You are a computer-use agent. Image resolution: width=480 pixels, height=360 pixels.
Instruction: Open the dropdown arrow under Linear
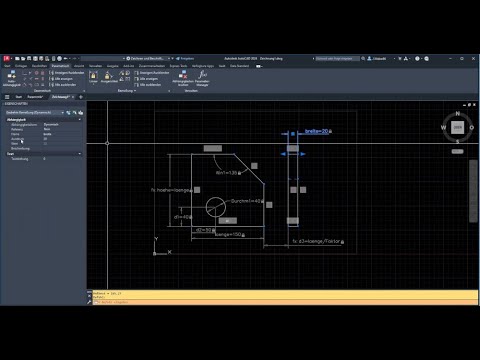click(93, 85)
